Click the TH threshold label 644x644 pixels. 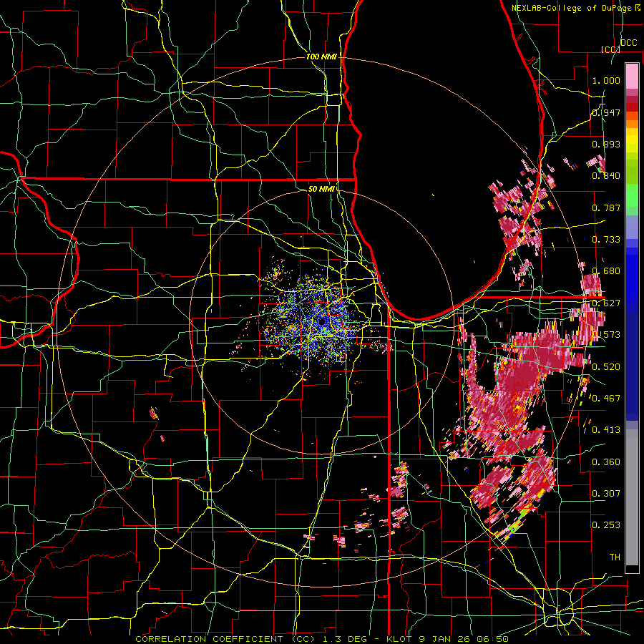(x=615, y=557)
